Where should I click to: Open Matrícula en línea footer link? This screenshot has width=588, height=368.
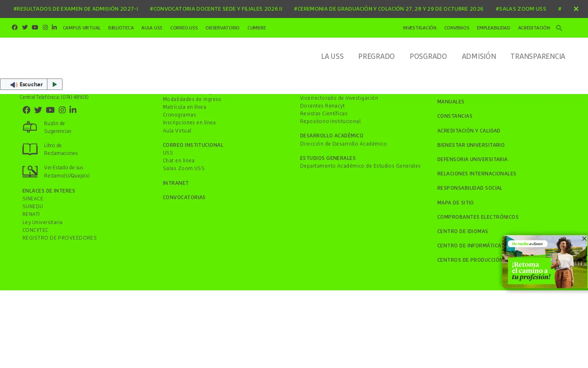pyautogui.click(x=185, y=107)
